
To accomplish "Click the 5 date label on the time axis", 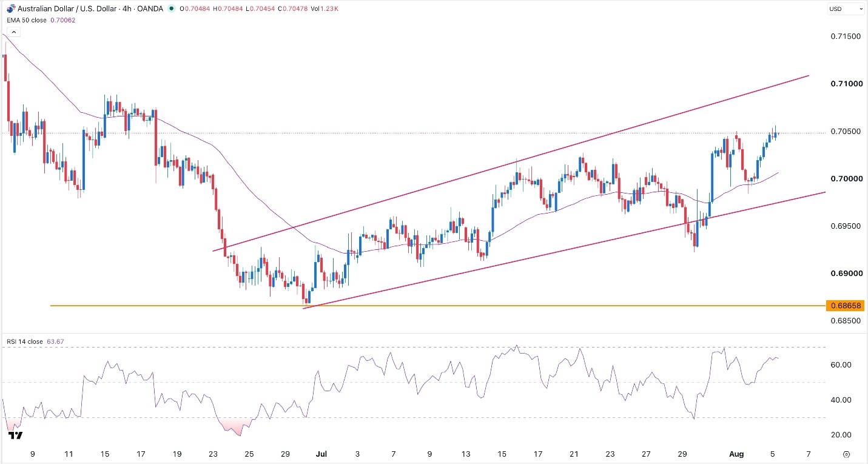I will tap(772, 454).
